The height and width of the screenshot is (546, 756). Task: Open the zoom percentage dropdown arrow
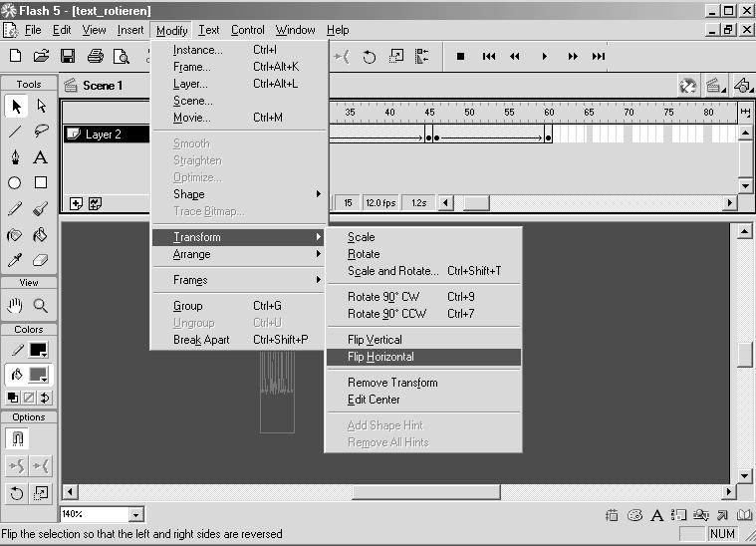tap(136, 515)
